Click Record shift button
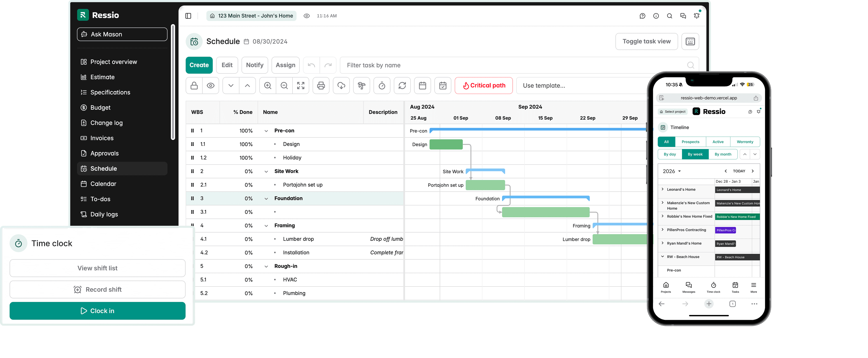Screen dimensions: 868x358 (x=97, y=289)
